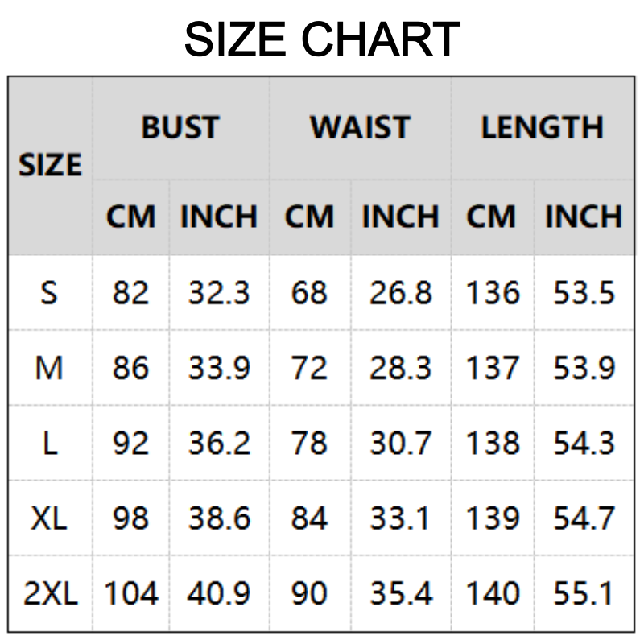
Task: Select bust value 82 for size S
Action: coord(130,293)
